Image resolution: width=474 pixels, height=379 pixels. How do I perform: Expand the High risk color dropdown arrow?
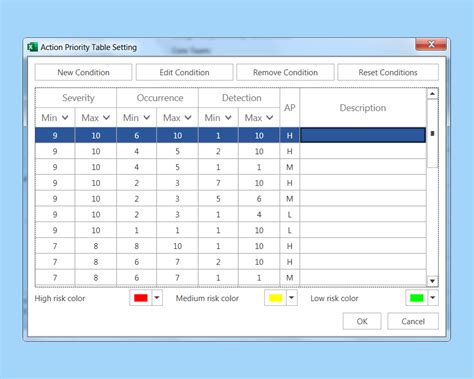click(x=157, y=298)
